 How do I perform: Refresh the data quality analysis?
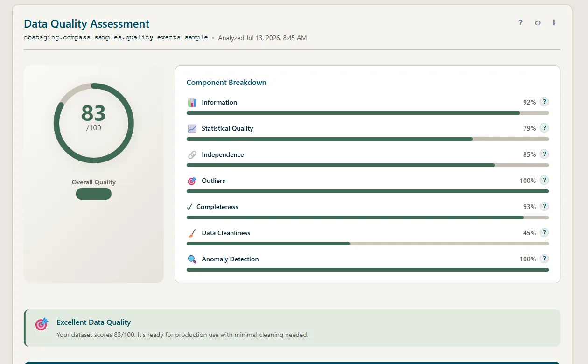point(538,22)
